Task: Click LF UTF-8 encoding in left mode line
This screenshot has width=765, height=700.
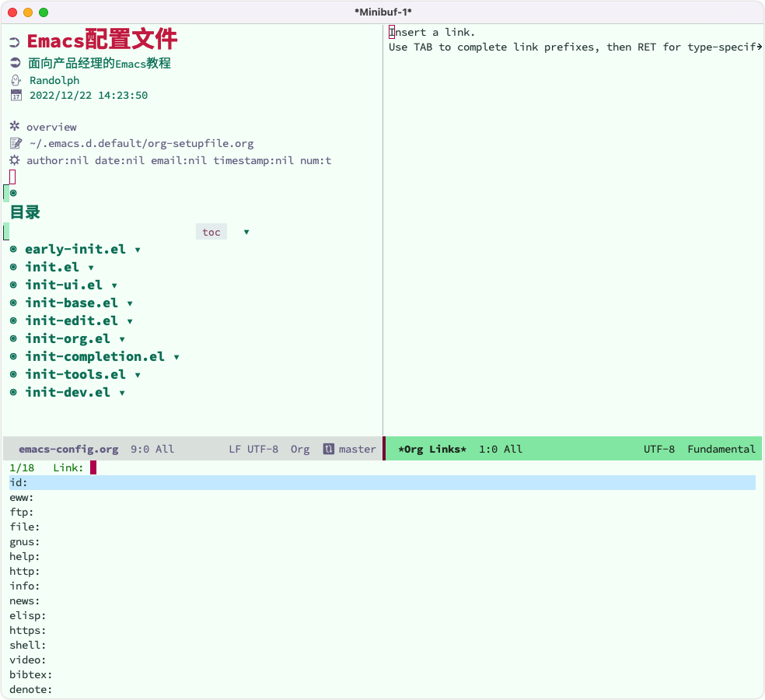Action: [253, 449]
